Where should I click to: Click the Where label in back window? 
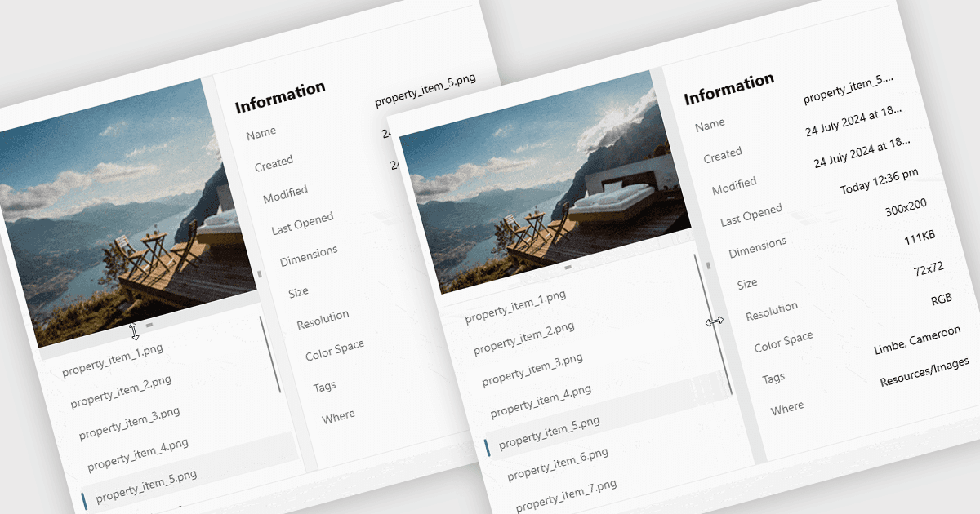(338, 416)
